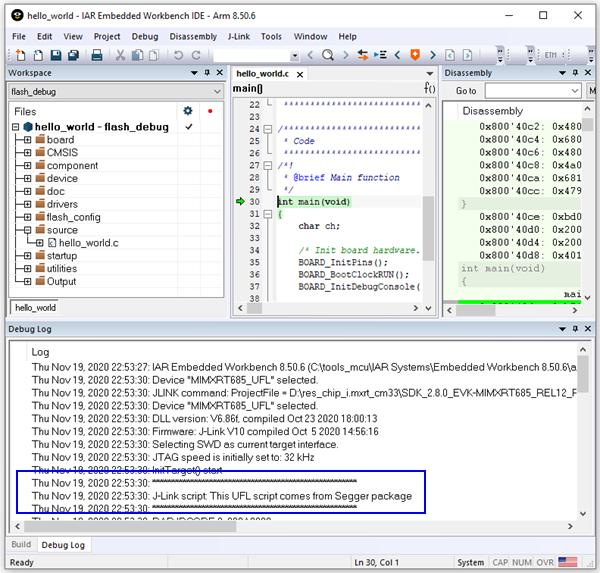Open the Disassembly panel options arrow
Image resolution: width=600 pixels, height=573 pixels.
562,72
